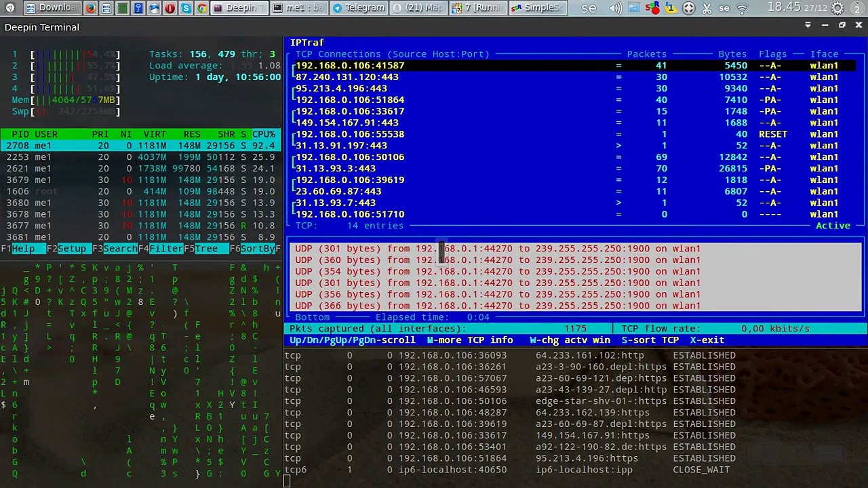Select htop process row PID 2253
This screenshot has height=488, width=868.
click(x=141, y=157)
